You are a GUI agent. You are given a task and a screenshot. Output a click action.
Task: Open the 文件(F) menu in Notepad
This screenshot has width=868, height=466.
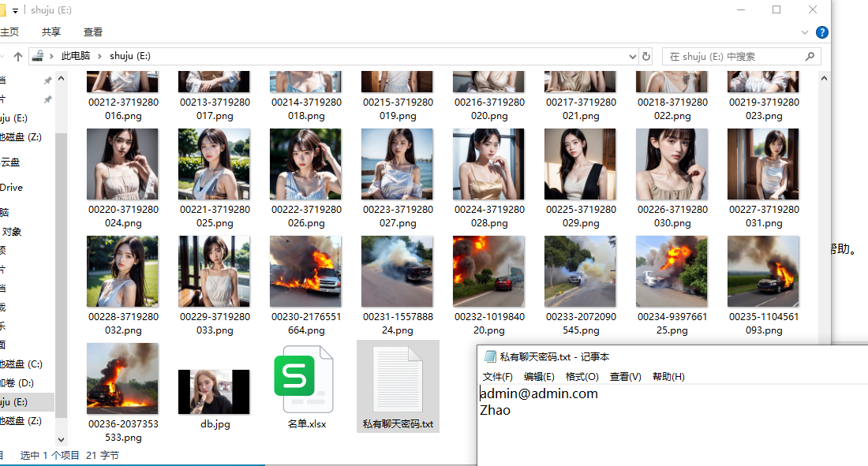[497, 377]
